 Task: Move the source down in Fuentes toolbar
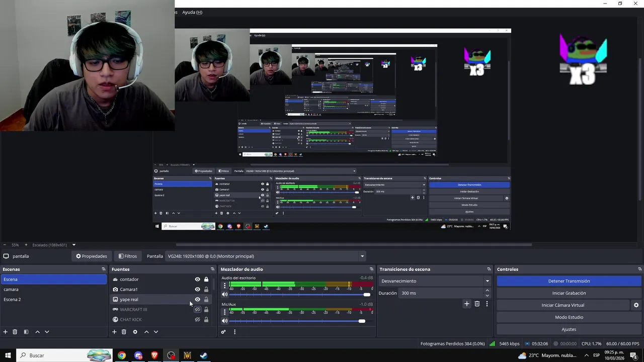pos(156,332)
